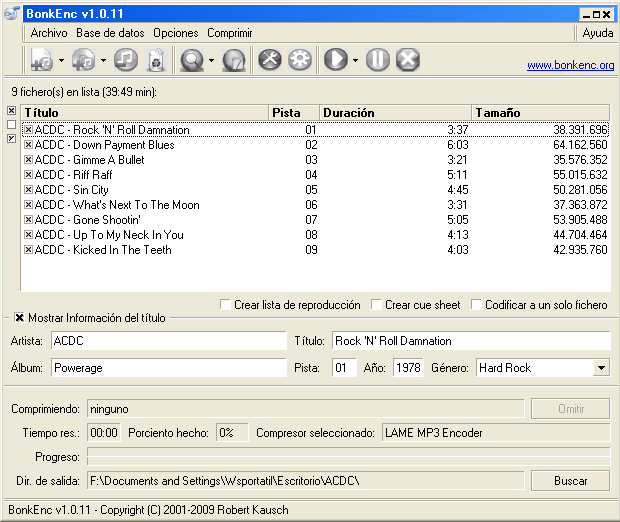Click the select all tracks side checkbox
The image size is (620, 522).
coord(11,111)
